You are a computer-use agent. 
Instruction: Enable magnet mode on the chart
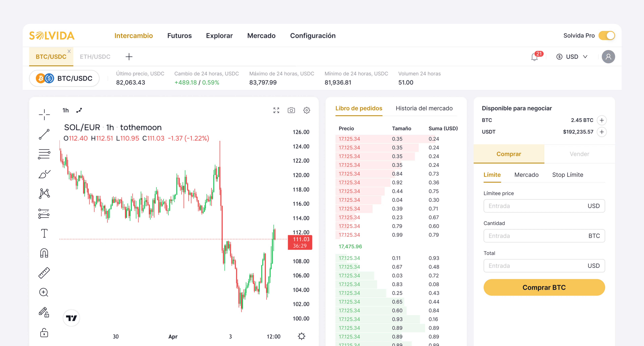(44, 253)
